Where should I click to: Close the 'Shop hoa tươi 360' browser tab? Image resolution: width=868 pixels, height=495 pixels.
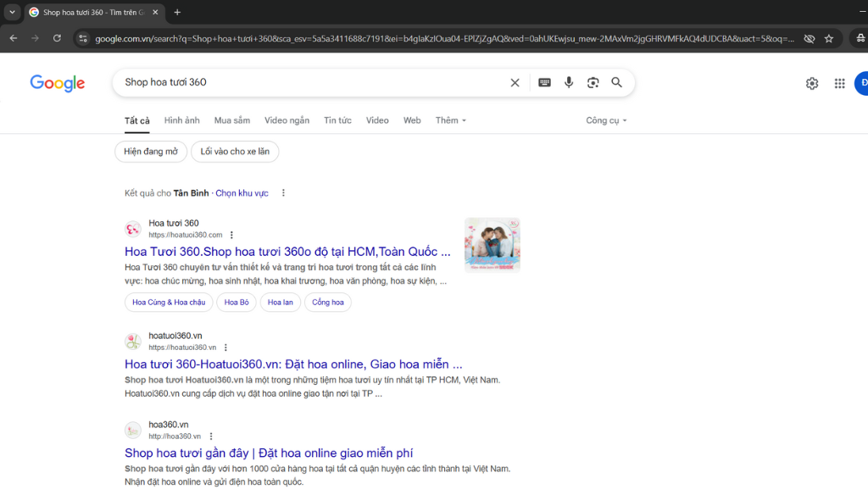pos(155,12)
